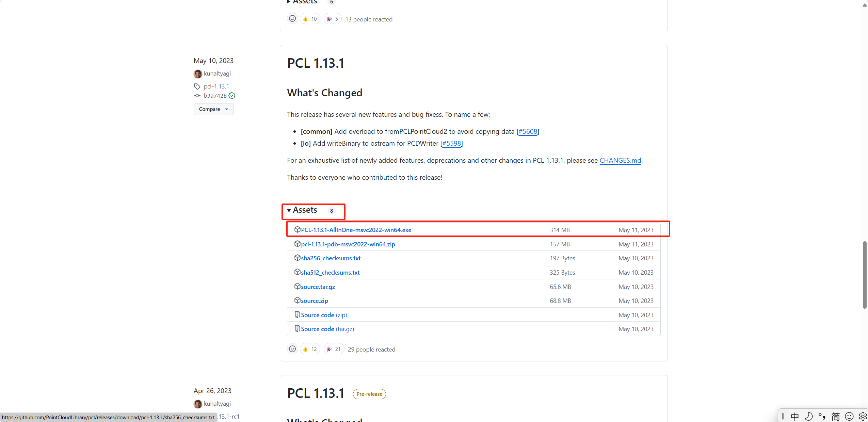
Task: Open commit b3a7428 link
Action: pyautogui.click(x=215, y=96)
